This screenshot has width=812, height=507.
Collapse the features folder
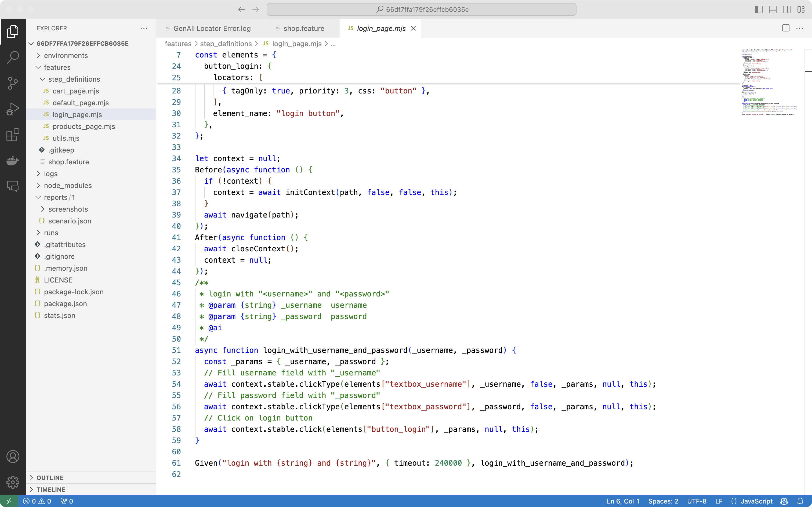pos(38,67)
